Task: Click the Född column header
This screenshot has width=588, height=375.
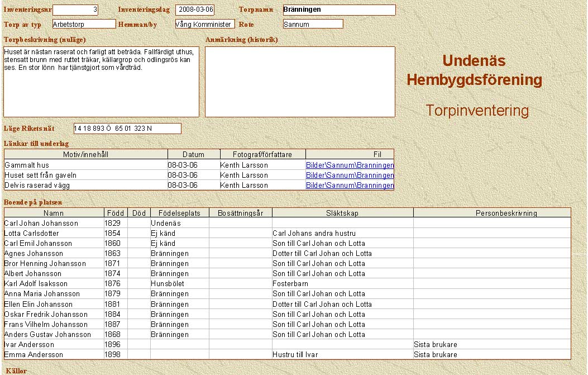Action: [116, 213]
